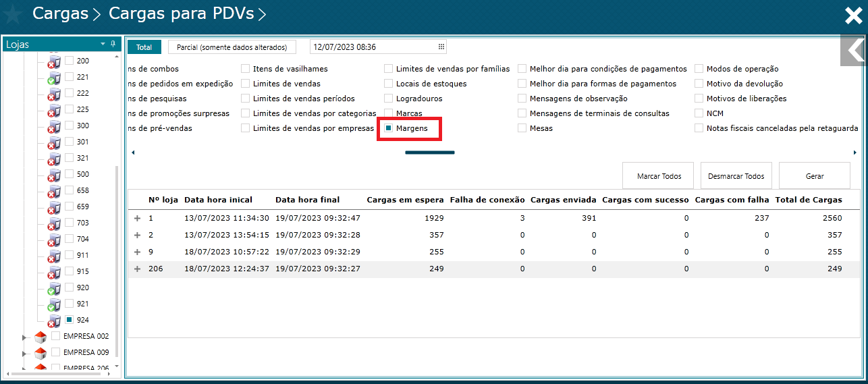Screen dimensions: 868x384
Task: Expand row for loja 1
Action: tap(137, 219)
